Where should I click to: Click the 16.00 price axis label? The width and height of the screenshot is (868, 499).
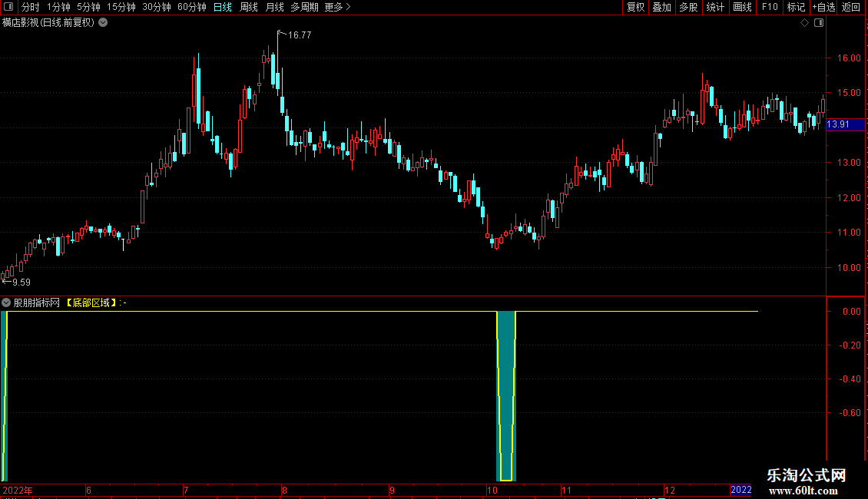(849, 58)
